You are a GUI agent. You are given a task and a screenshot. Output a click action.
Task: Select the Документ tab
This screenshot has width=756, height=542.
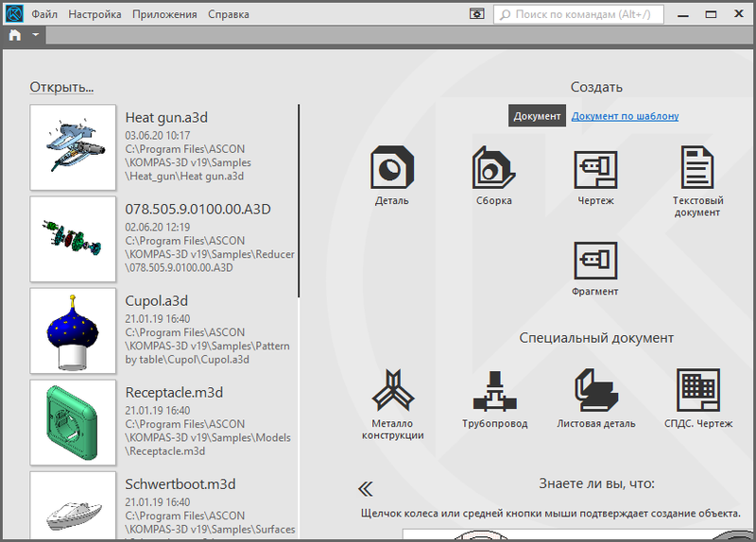click(x=537, y=116)
